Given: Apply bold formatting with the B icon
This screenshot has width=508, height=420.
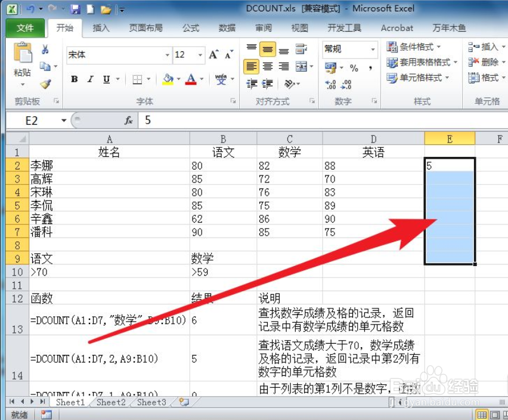Looking at the screenshot, I should coord(74,79).
